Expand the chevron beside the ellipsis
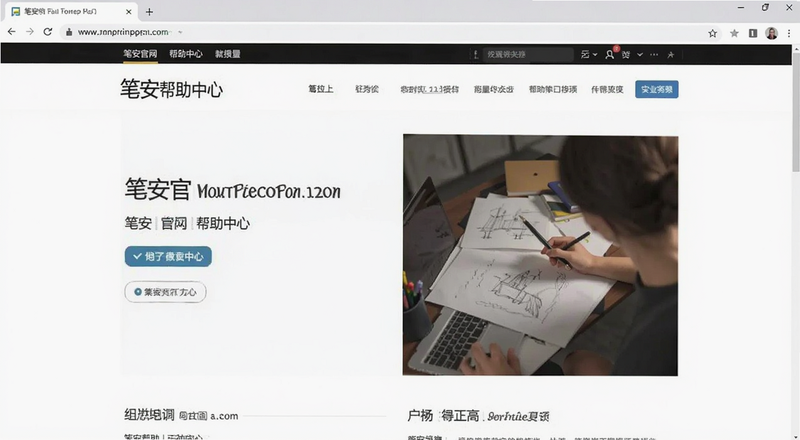Viewport: 800px width, 440px height. pos(640,54)
